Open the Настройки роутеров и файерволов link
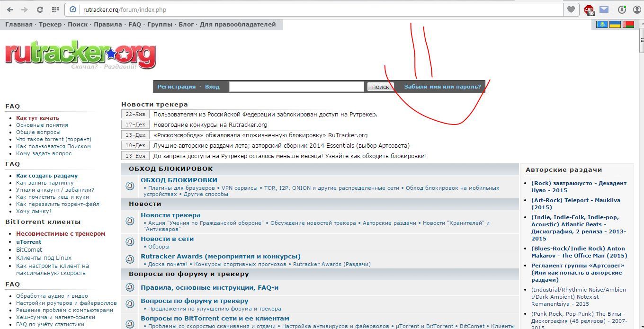The image size is (644, 329). [x=66, y=303]
